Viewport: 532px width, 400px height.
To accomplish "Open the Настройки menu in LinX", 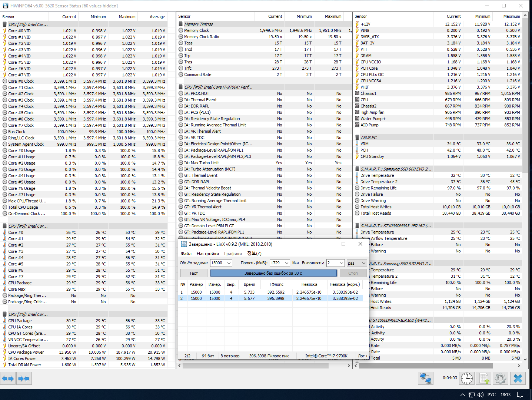I will click(x=207, y=254).
